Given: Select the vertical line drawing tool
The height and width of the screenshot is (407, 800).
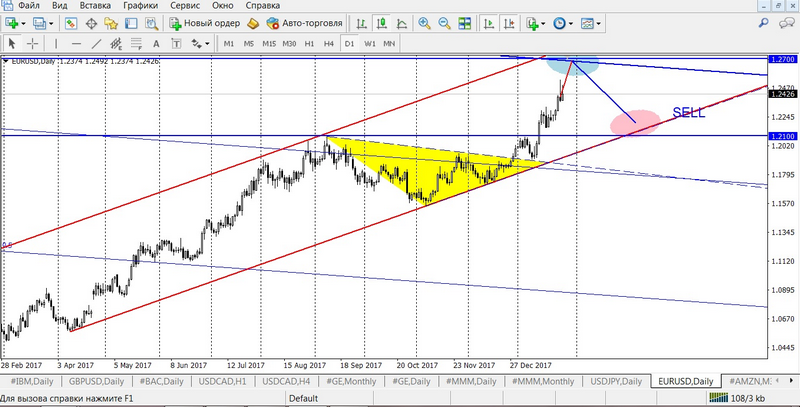Looking at the screenshot, I should [57, 43].
